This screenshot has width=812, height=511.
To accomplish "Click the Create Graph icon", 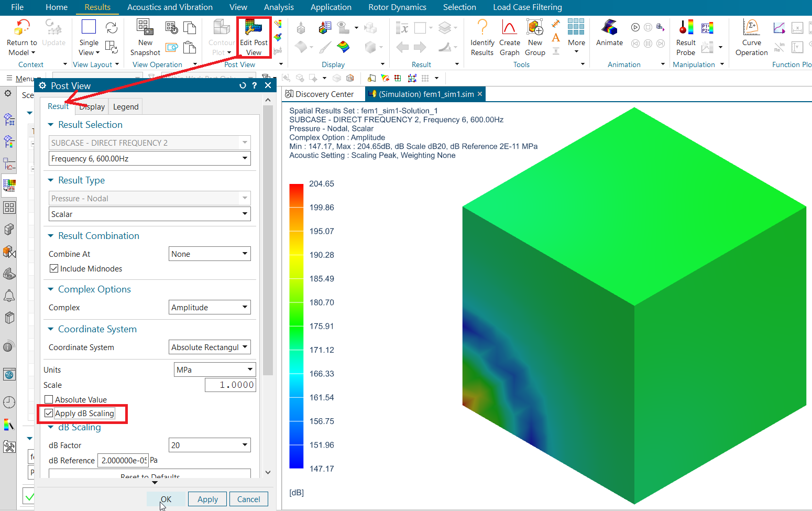I will pos(509,27).
